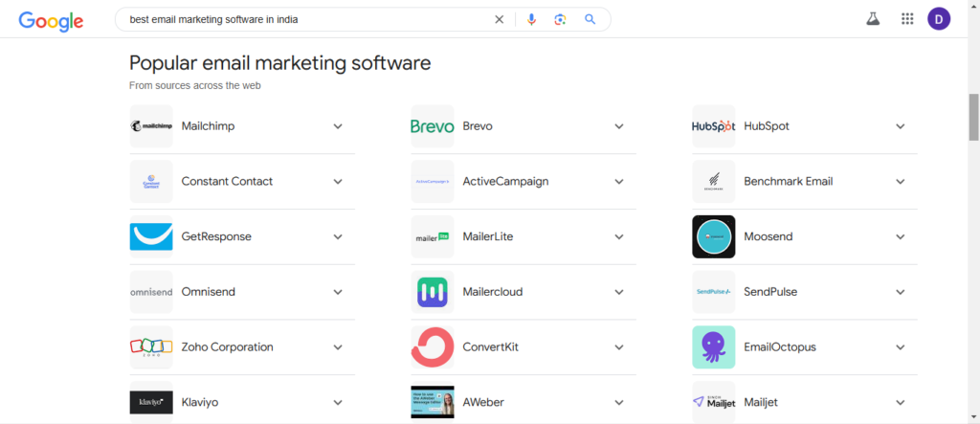This screenshot has height=424, width=980.
Task: Start voice search with microphone icon
Action: (x=531, y=19)
